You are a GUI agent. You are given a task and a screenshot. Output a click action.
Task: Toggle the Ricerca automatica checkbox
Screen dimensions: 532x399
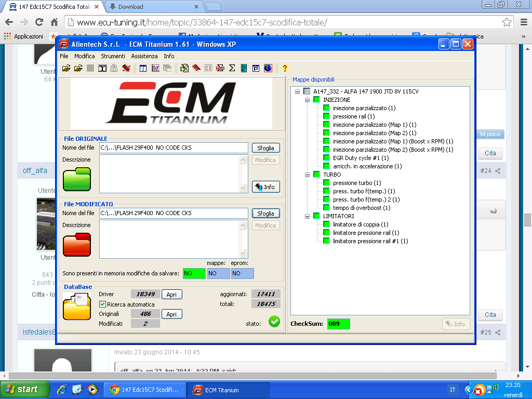point(102,304)
